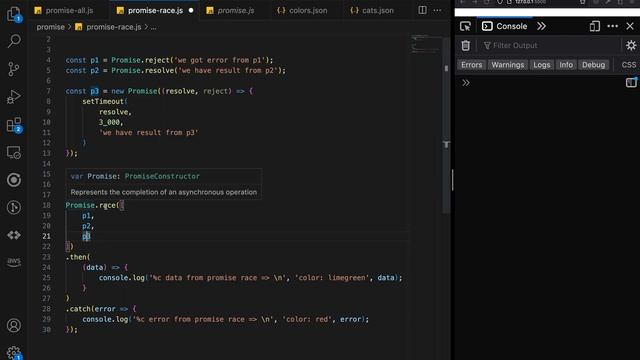Toggle devtools responsive design mode icon

pyautogui.click(x=594, y=26)
